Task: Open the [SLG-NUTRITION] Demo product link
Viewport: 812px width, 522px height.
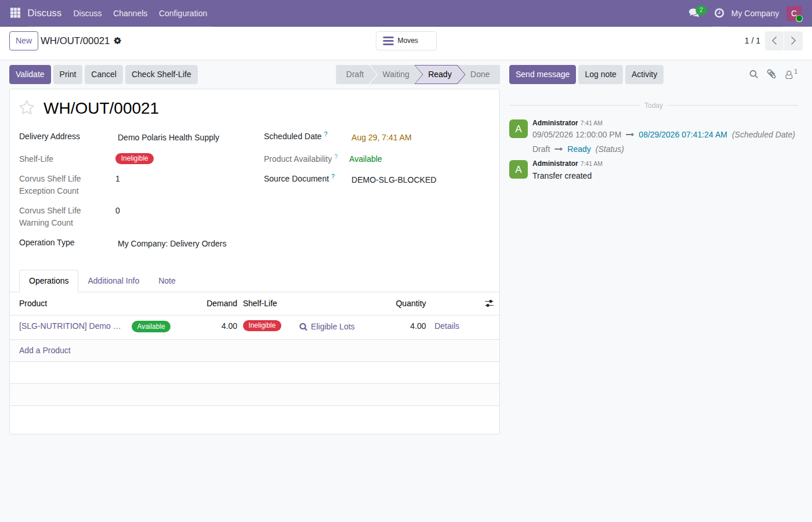Action: pos(70,326)
